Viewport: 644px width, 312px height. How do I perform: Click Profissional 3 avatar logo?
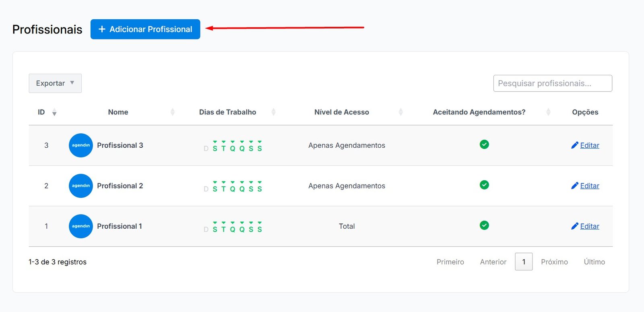[x=81, y=145]
